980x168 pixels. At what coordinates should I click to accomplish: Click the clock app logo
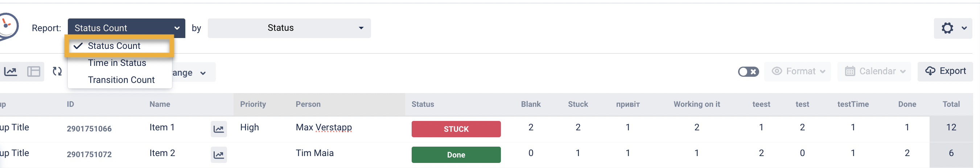pos(7,26)
